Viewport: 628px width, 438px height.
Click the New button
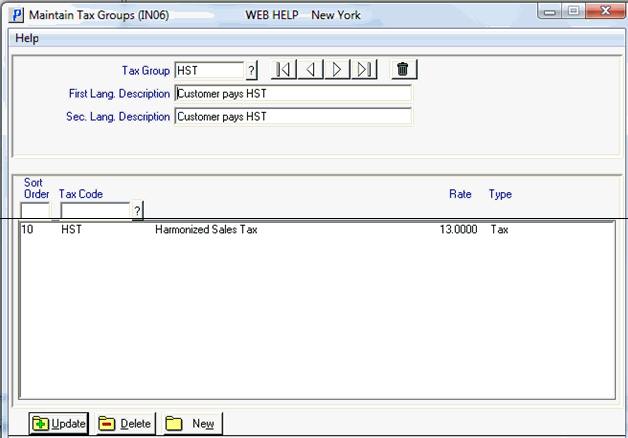coord(192,423)
